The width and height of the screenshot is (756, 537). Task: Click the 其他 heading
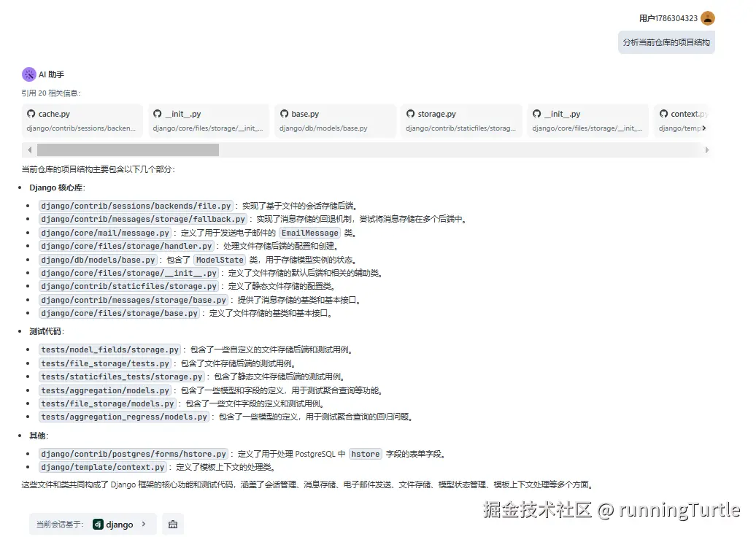pos(38,436)
